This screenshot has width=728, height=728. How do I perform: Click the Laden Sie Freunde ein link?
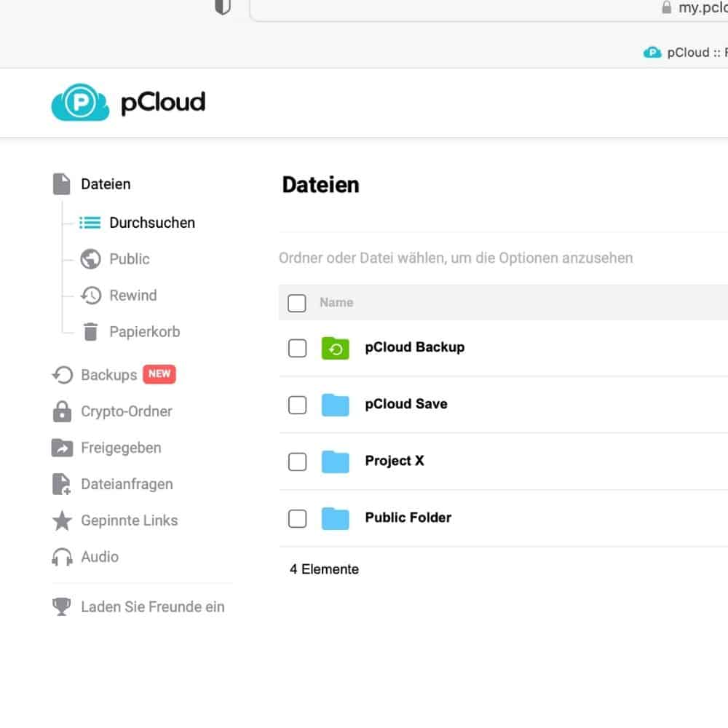pyautogui.click(x=153, y=607)
